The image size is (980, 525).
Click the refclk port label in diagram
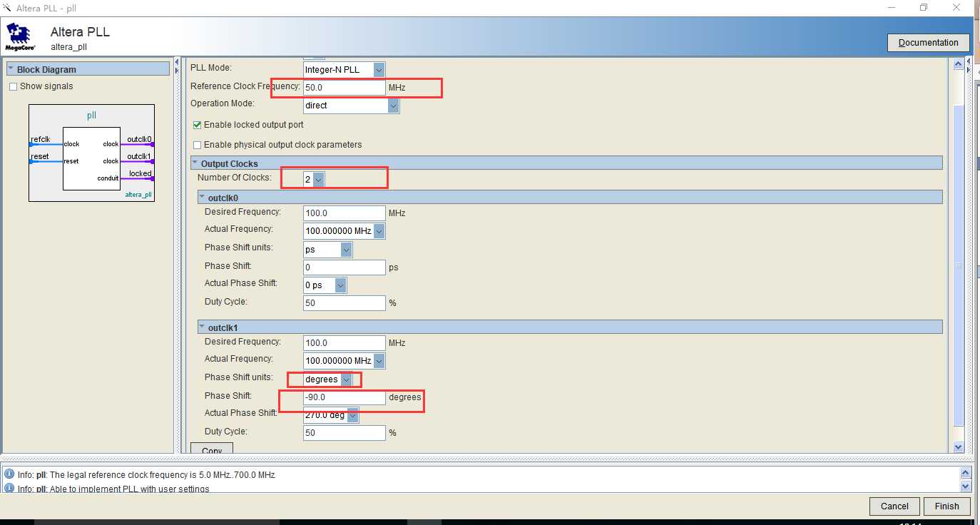[41, 139]
